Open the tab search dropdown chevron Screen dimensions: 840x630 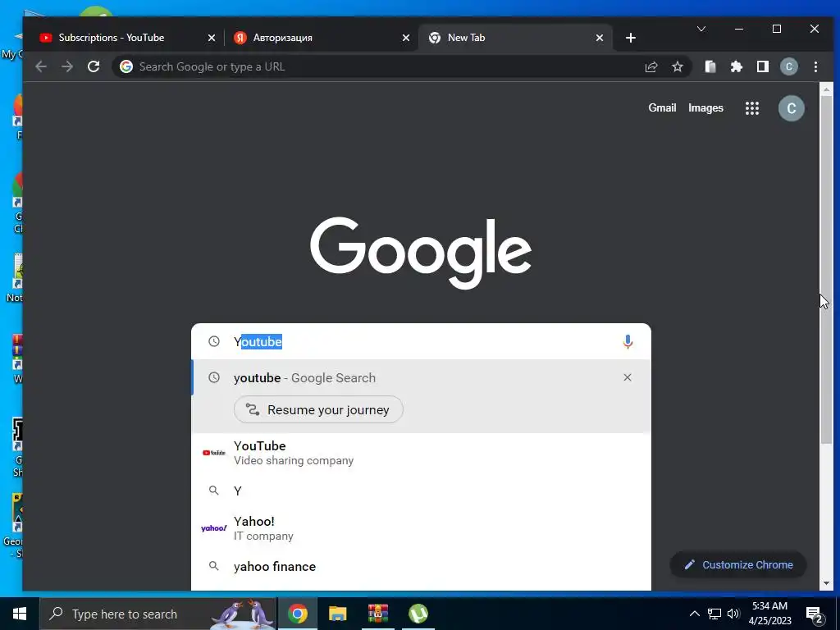701,29
